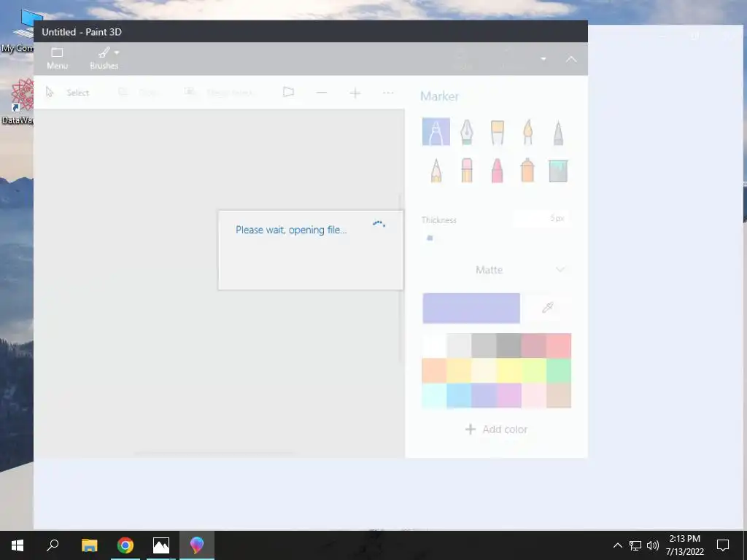Zoom out with the minus icon
This screenshot has height=560, width=747.
click(322, 93)
